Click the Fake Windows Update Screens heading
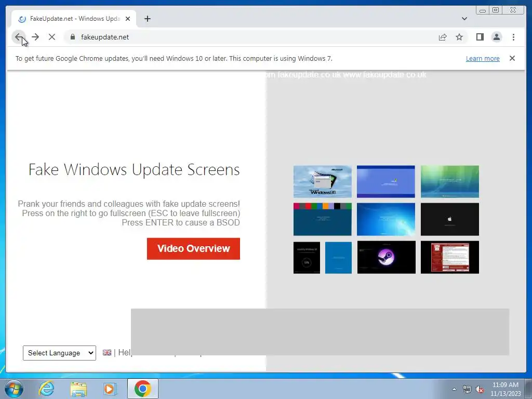The height and width of the screenshot is (399, 532). tap(134, 170)
